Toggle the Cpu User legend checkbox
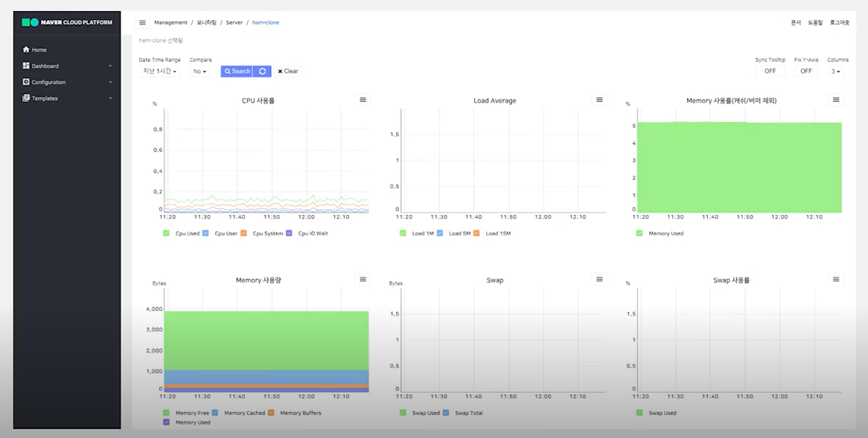The width and height of the screenshot is (868, 438). point(205,234)
